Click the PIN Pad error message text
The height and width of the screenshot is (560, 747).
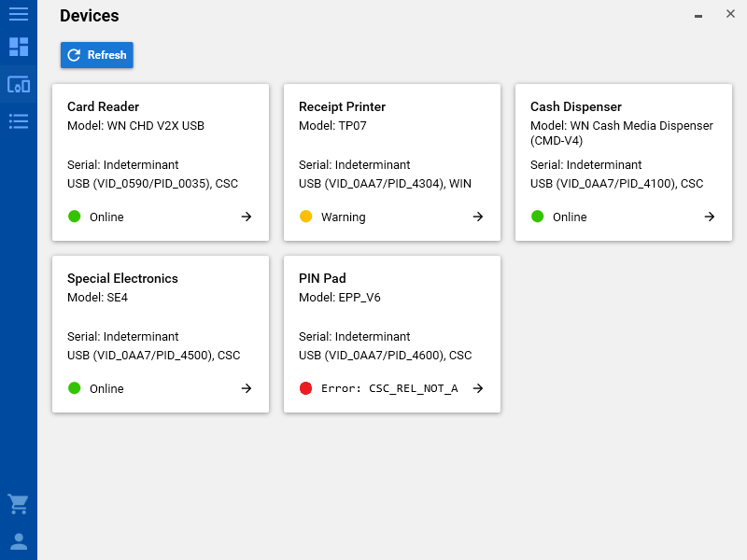coord(389,388)
